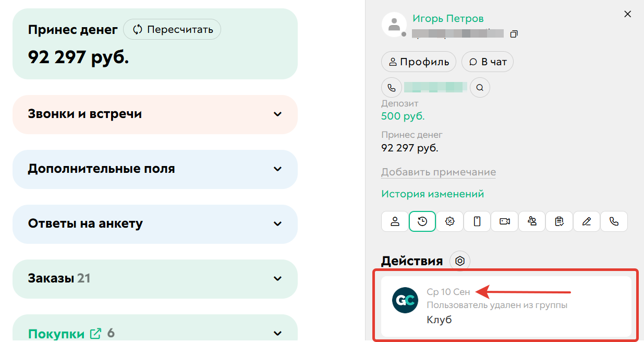This screenshot has width=644, height=342.
Task: Expand the Дополнительные поля section
Action: tap(278, 169)
